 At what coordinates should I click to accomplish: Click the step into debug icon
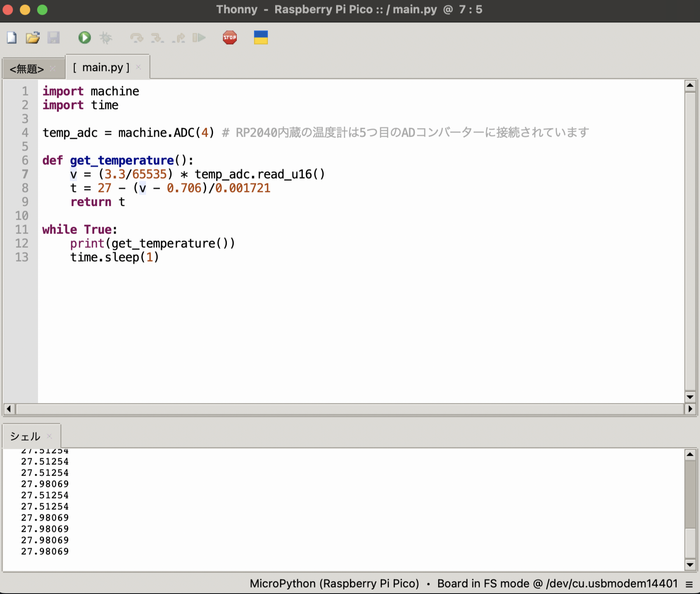coord(157,38)
